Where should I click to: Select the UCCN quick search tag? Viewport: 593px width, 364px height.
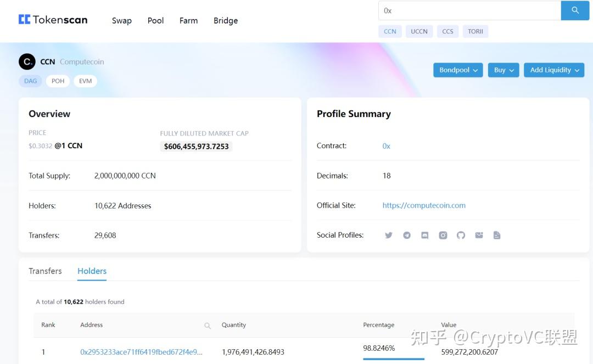tap(419, 31)
